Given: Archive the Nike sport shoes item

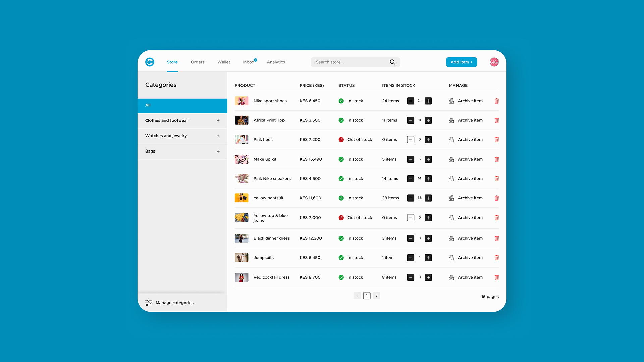Looking at the screenshot, I should coord(466,101).
